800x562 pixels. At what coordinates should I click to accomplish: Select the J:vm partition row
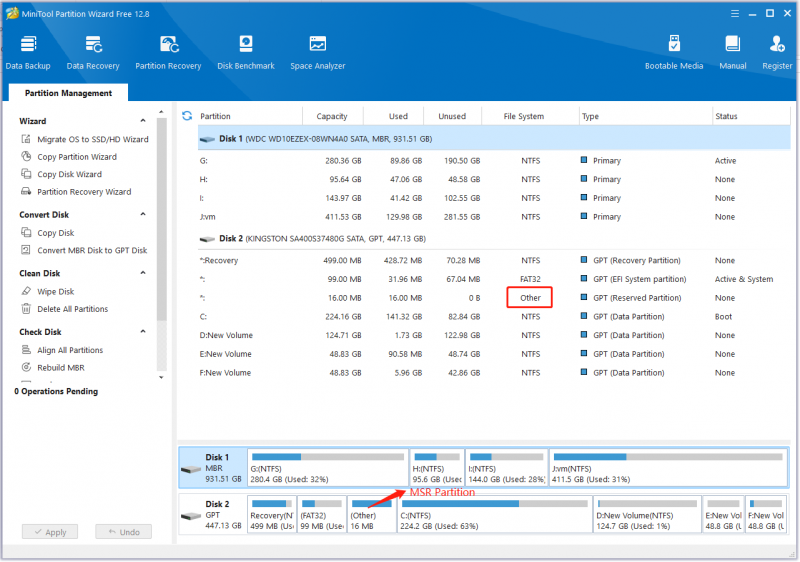(494, 217)
